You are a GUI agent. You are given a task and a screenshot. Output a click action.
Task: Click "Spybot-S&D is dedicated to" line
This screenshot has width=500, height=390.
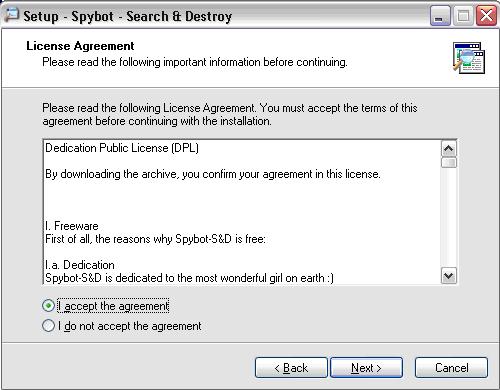[x=189, y=278]
